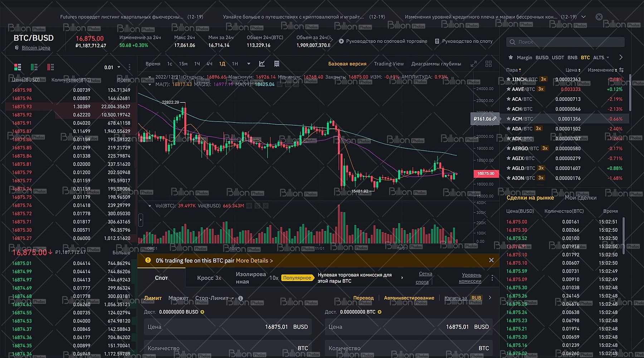The height and width of the screenshot is (358, 644).
Task: Show combined buy and sell order book view
Action: point(18,67)
